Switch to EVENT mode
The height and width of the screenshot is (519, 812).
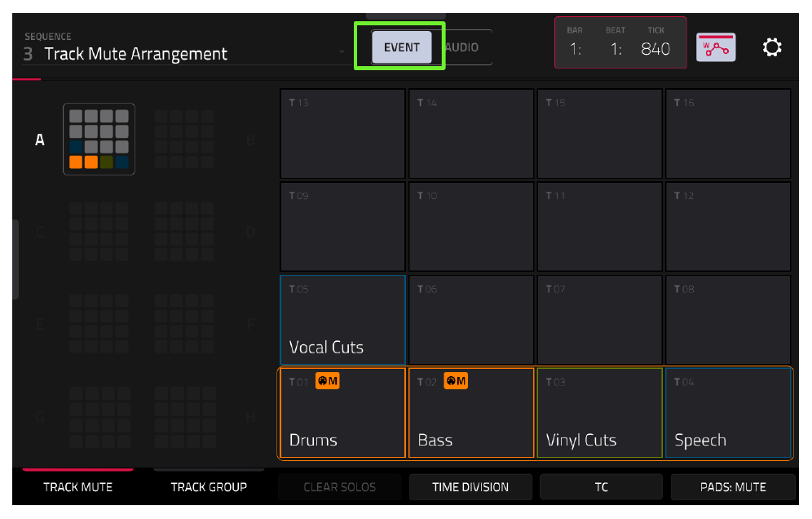[401, 47]
